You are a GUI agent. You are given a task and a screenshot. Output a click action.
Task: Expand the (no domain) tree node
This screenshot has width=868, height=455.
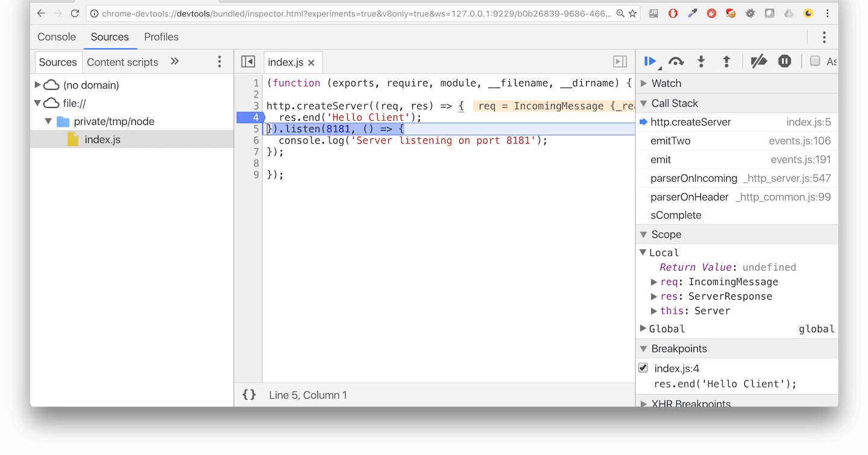(x=37, y=85)
